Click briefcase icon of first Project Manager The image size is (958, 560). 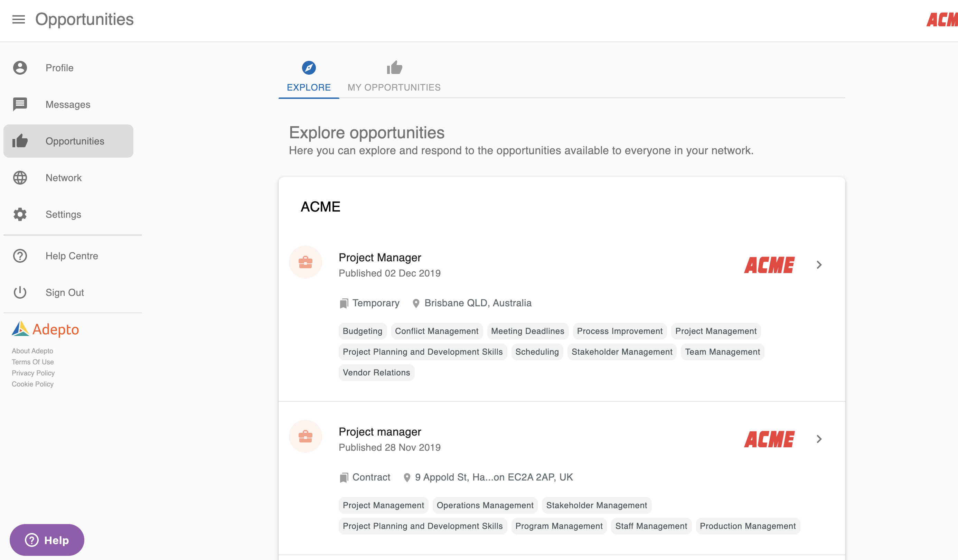[305, 262]
